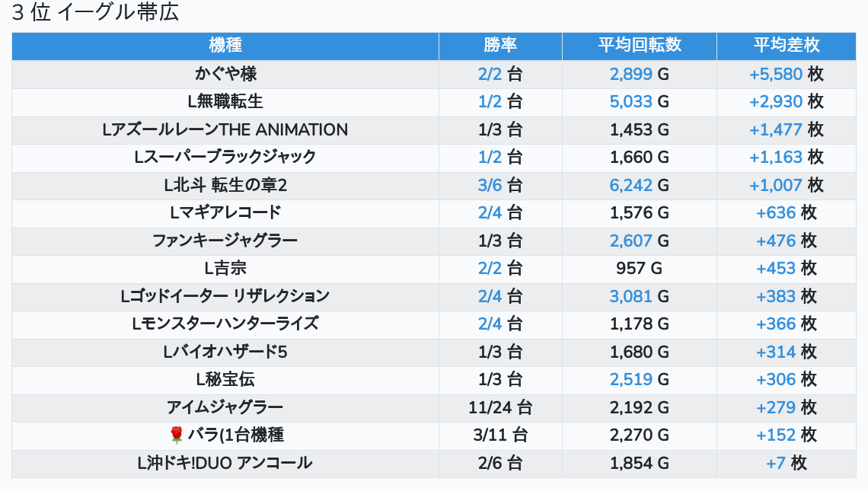The image size is (868, 491).
Task: Click the アイムジャグラー machine name
Action: click(225, 407)
